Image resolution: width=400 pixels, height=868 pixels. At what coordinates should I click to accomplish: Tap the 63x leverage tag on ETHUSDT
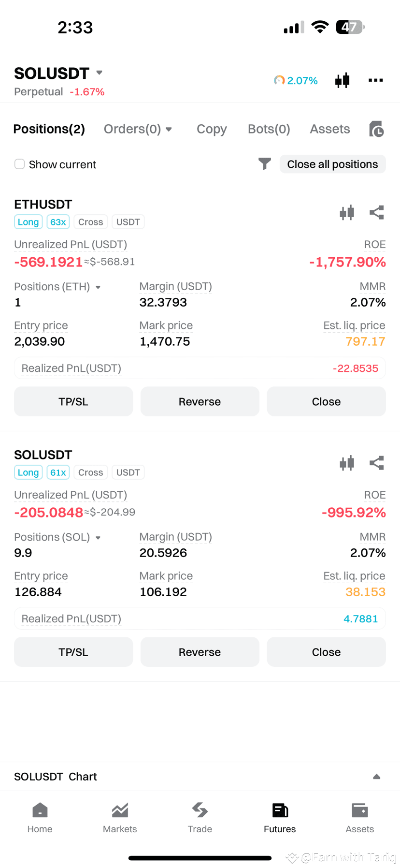tap(58, 222)
